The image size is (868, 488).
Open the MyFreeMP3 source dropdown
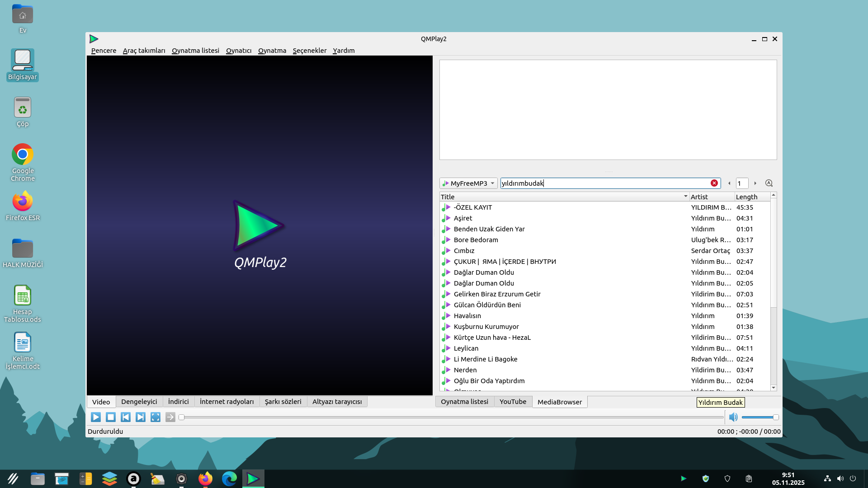(468, 183)
